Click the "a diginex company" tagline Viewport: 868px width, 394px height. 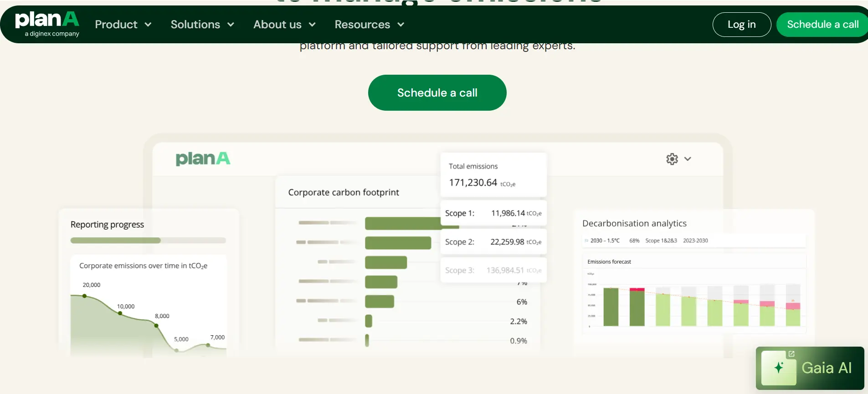(x=52, y=34)
